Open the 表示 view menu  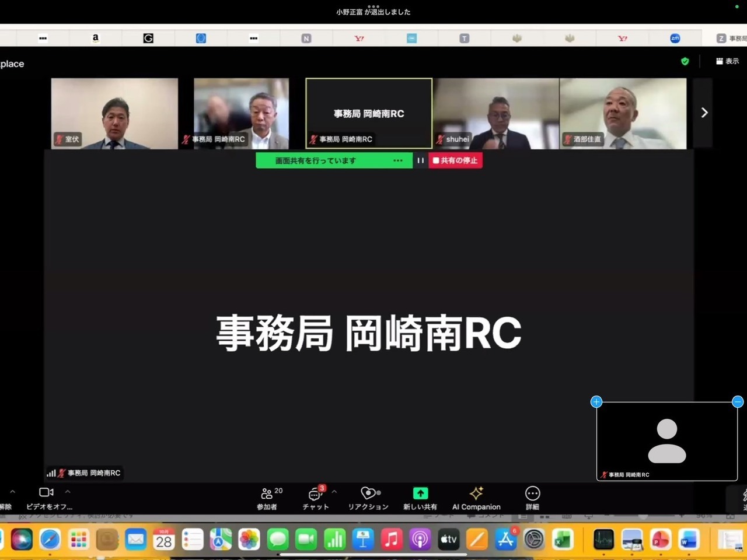coord(728,61)
